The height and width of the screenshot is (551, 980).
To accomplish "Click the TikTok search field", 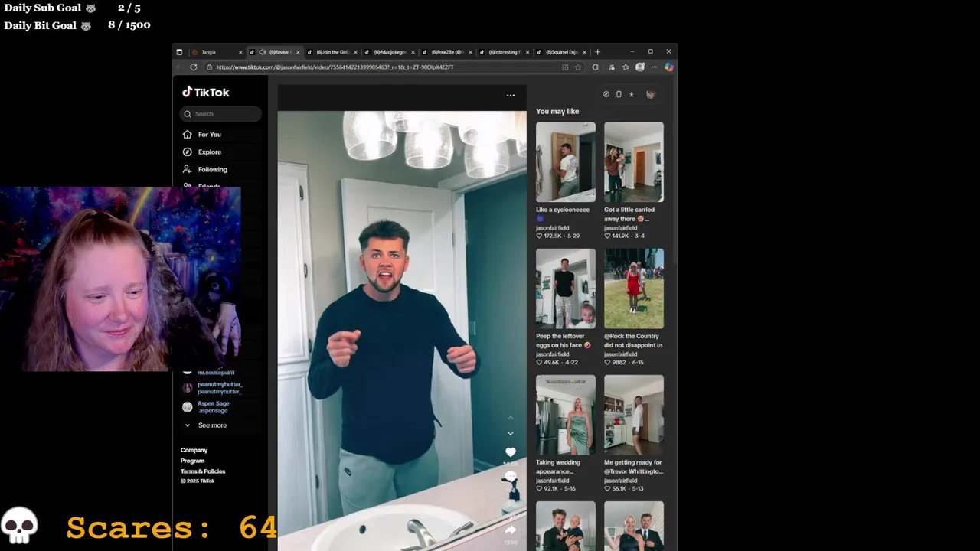I will 221,114.
